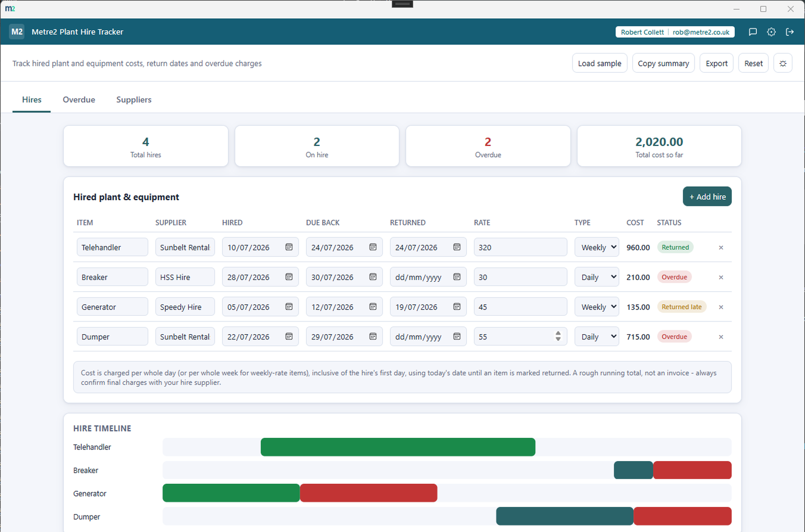Switch to the Overdue tab
Viewport: 805px width, 532px height.
(79, 100)
